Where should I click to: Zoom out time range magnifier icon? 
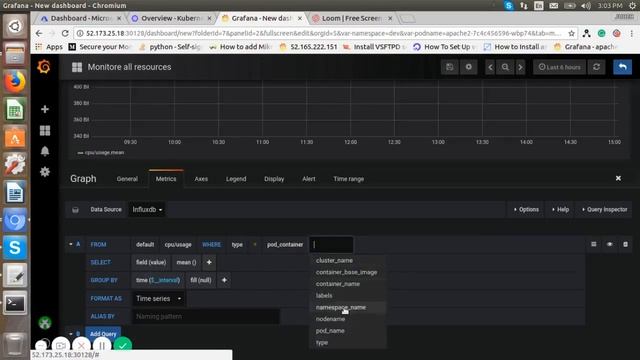(x=505, y=67)
